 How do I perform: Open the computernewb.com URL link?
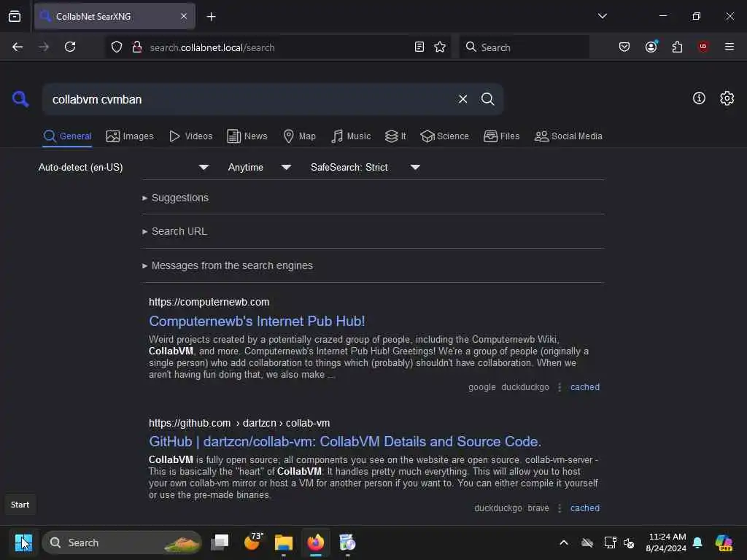pyautogui.click(x=209, y=302)
